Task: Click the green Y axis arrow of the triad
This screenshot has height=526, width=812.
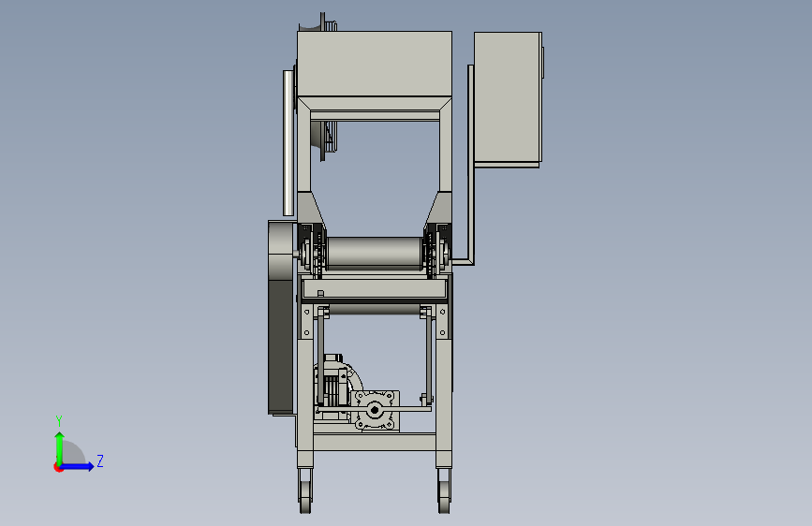Action: 59,447
